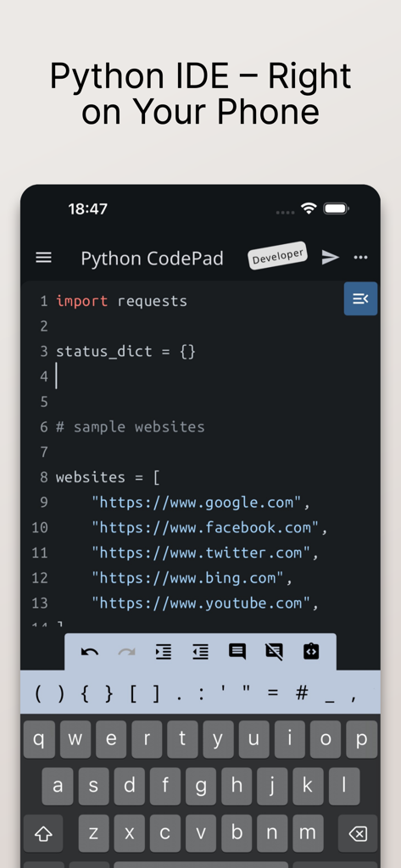Image resolution: width=401 pixels, height=868 pixels.
Task: Tap the t key
Action: pyautogui.click(x=182, y=739)
